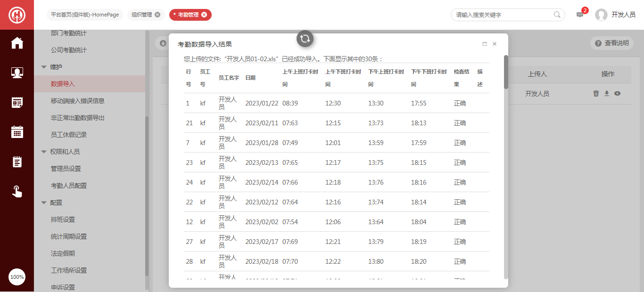Collapse the 配置 section
644x292 pixels.
tap(44, 203)
